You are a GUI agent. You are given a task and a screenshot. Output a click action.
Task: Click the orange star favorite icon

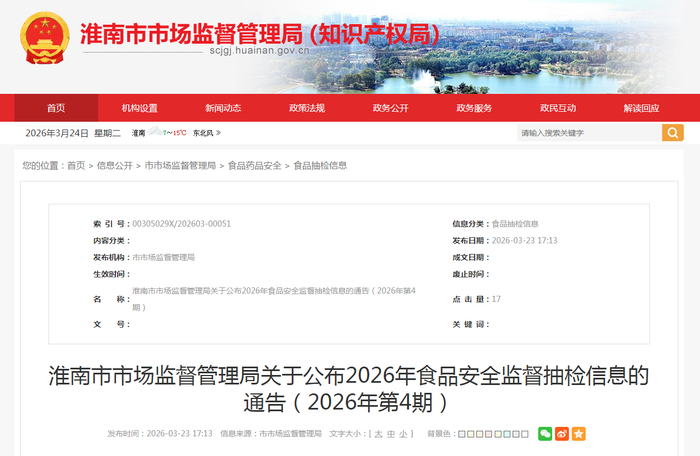point(579,434)
